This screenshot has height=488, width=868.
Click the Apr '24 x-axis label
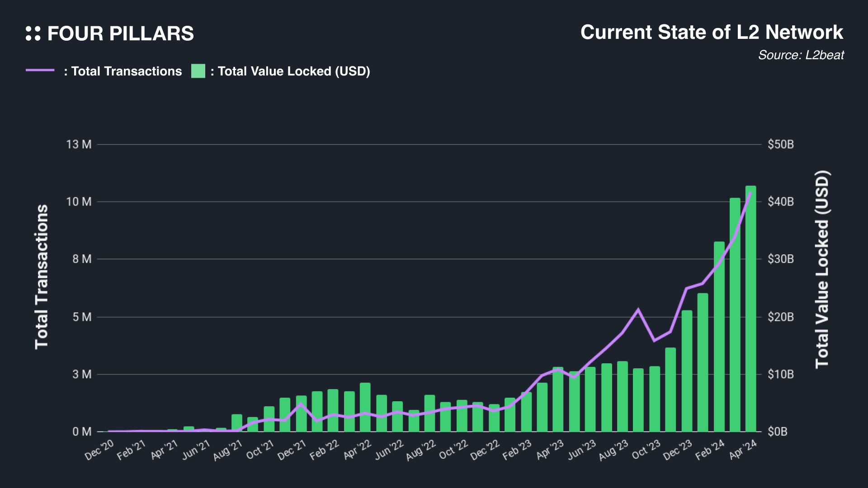743,450
